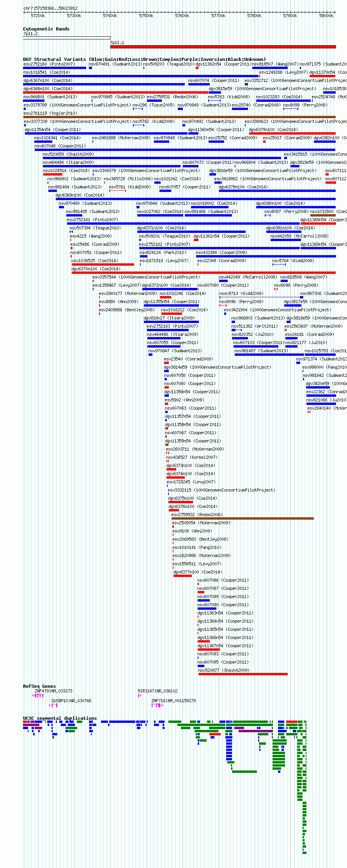Open variant nsv511382 (Arlt2011)

(255, 326)
